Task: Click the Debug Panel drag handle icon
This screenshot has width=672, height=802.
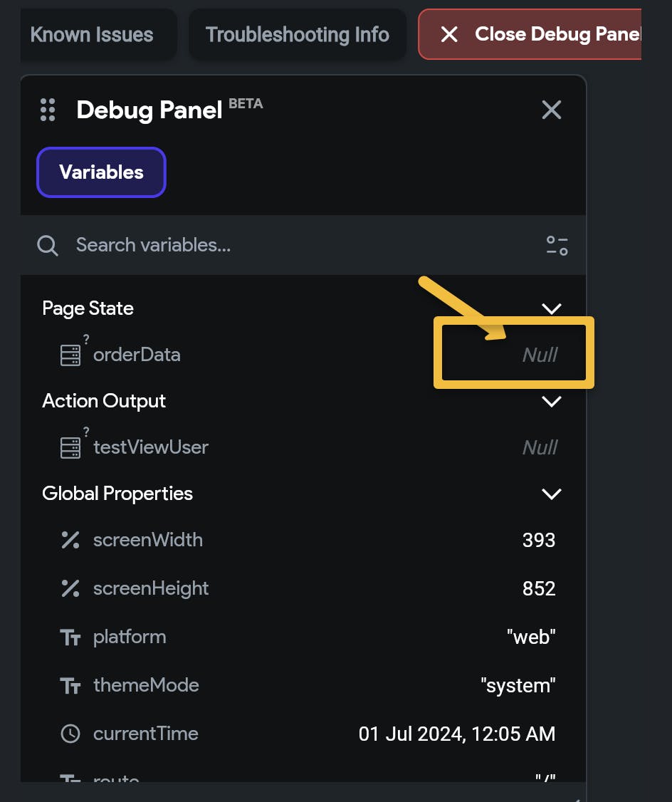Action: [x=48, y=110]
